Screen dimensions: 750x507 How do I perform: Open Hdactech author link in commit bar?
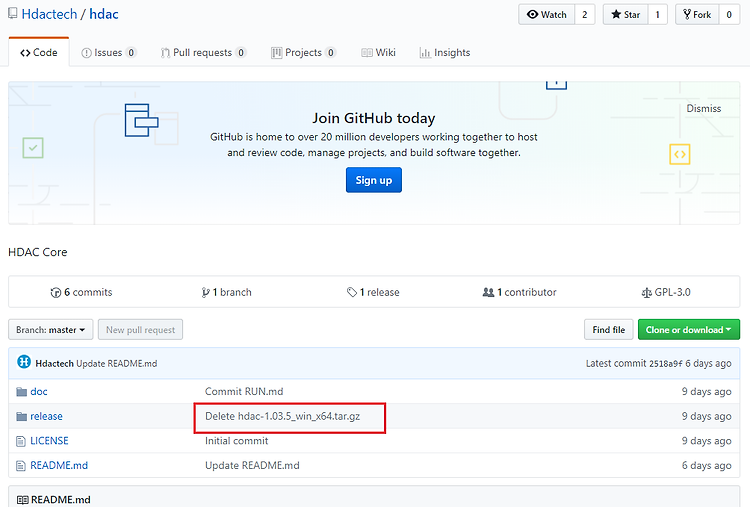pyautogui.click(x=55, y=364)
